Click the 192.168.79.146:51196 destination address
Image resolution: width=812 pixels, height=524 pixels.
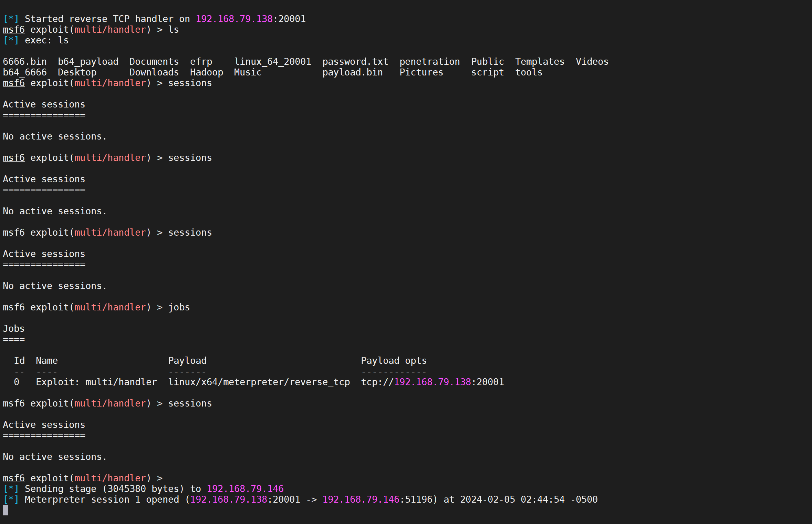click(377, 500)
